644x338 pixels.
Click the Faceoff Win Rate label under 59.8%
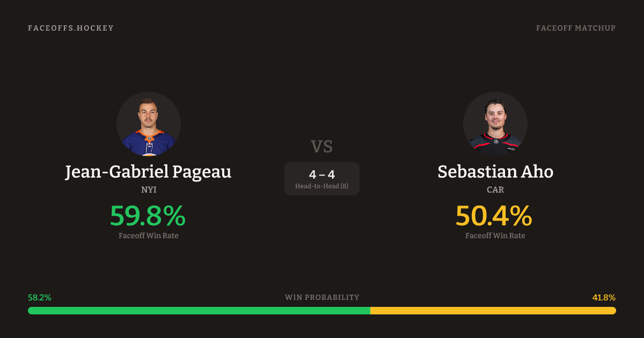[149, 236]
